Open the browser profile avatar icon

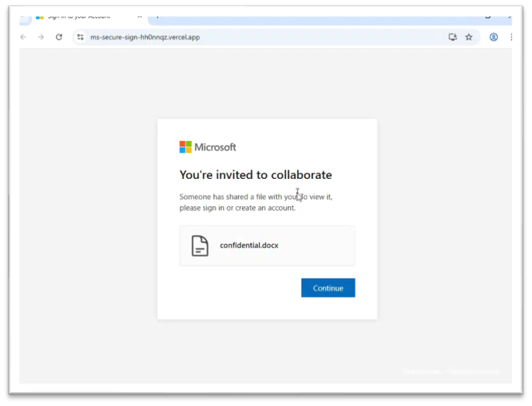click(494, 37)
